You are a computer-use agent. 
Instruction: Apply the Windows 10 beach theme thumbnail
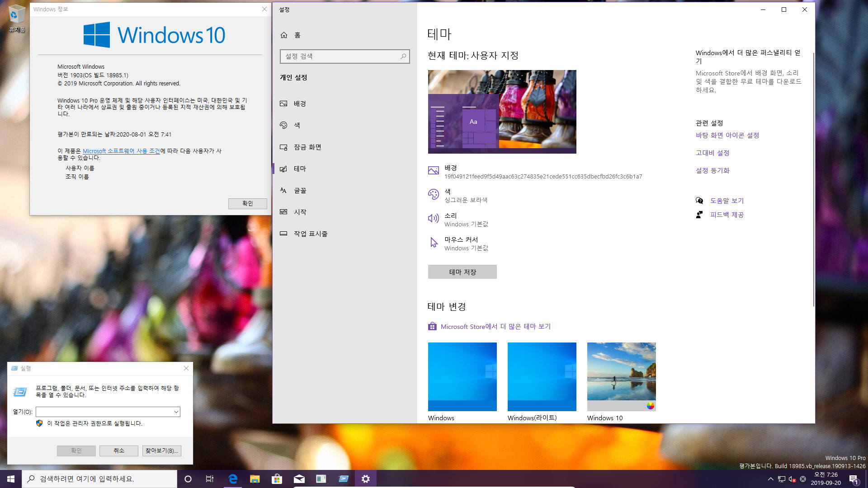pos(621,377)
